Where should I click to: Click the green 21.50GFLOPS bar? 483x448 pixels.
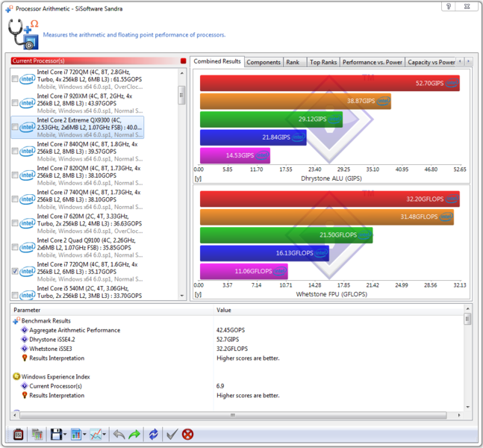pos(286,235)
